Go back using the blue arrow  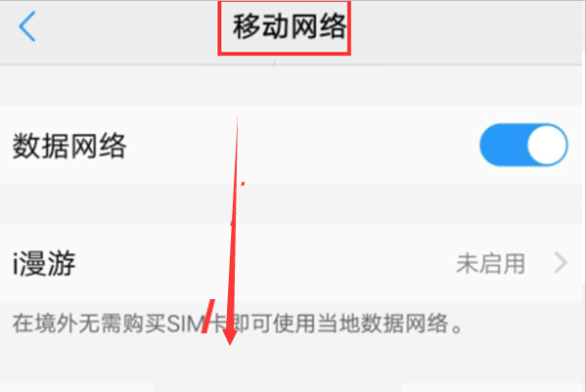pos(27,26)
